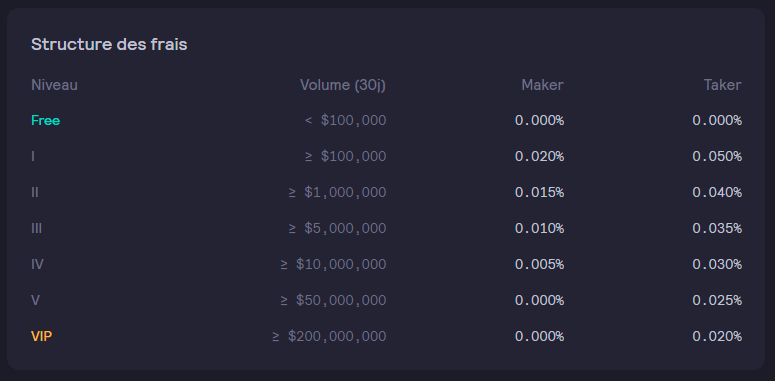This screenshot has height=381, width=775.
Task: Select the level I row label
Action: point(33,157)
